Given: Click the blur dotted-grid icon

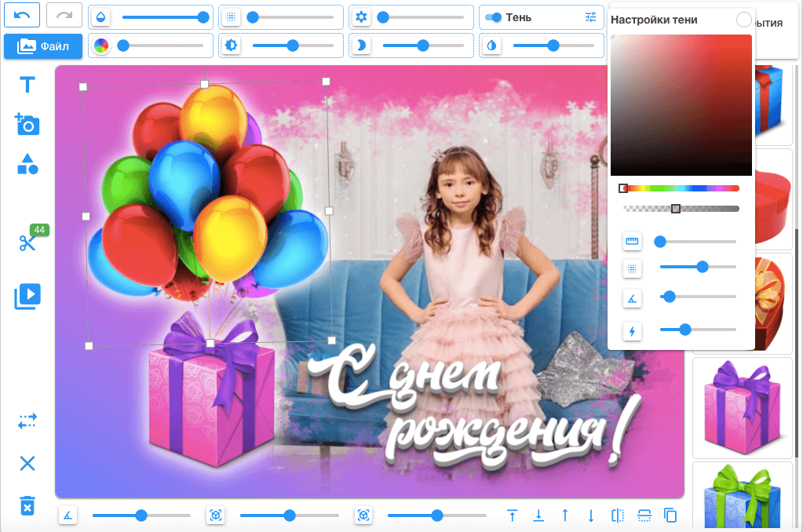Looking at the screenshot, I should point(231,17).
